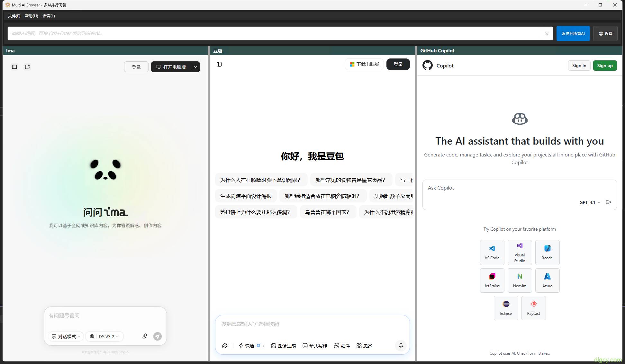The width and height of the screenshot is (625, 364).
Task: Click the send arrow in Copilot box
Action: pos(609,202)
